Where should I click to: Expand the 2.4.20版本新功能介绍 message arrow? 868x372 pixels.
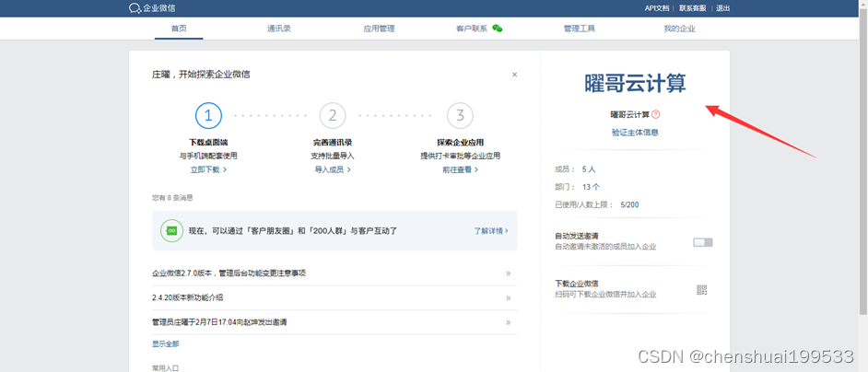508,297
